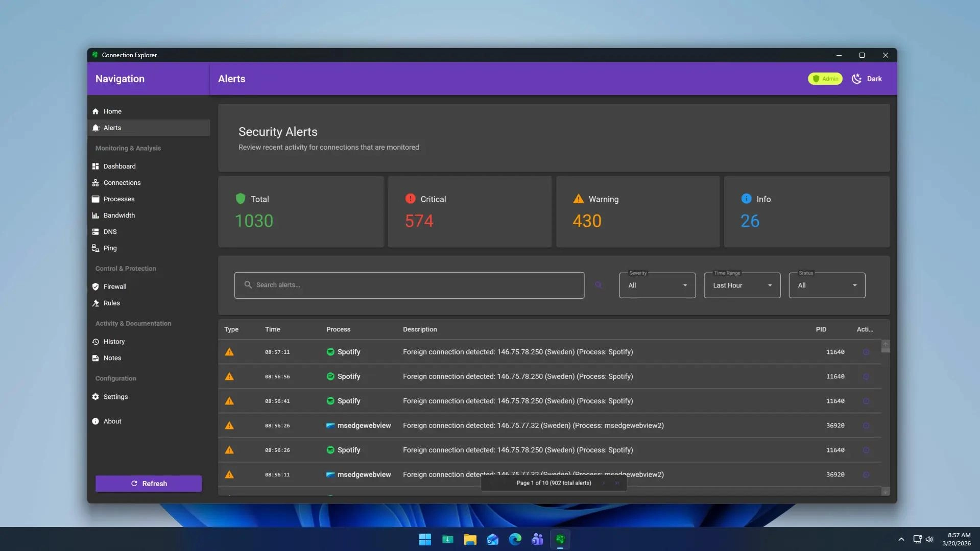Launch Microsoft Edge from the taskbar
Image resolution: width=980 pixels, height=551 pixels.
point(515,539)
